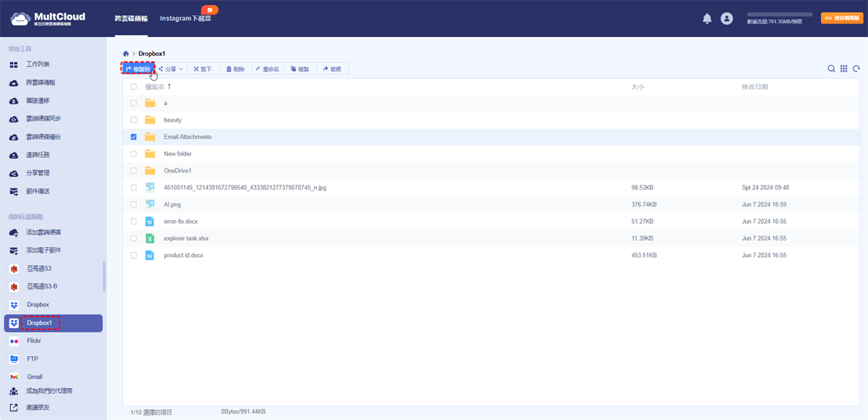Open 團隊遷移 in the sidebar
Viewport: 868px width, 420px height.
38,101
